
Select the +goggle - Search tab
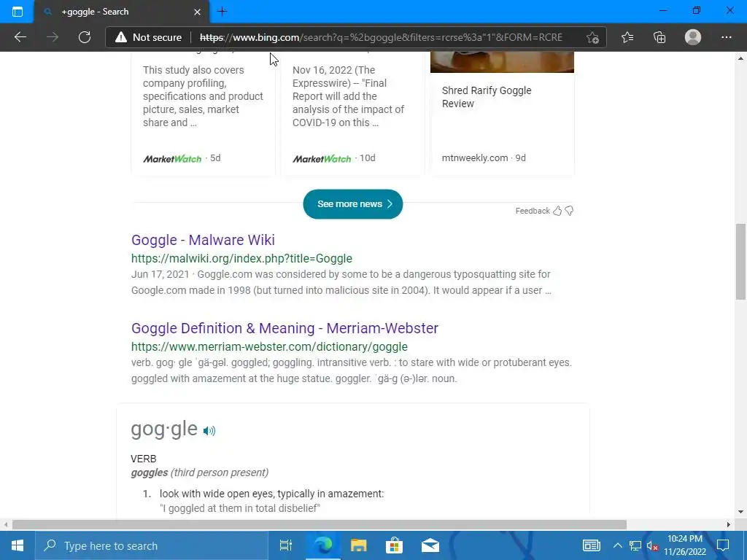tap(122, 12)
